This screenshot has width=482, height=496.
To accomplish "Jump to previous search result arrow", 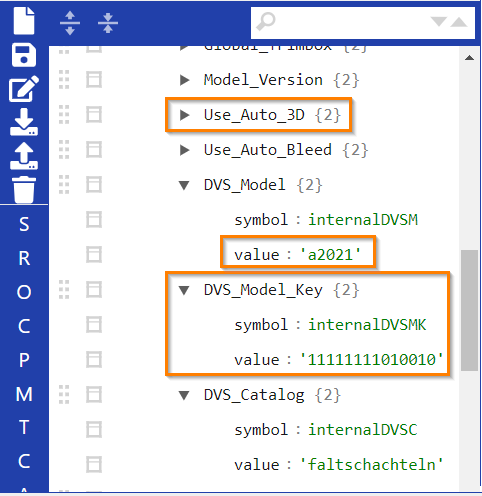I will pyautogui.click(x=459, y=22).
